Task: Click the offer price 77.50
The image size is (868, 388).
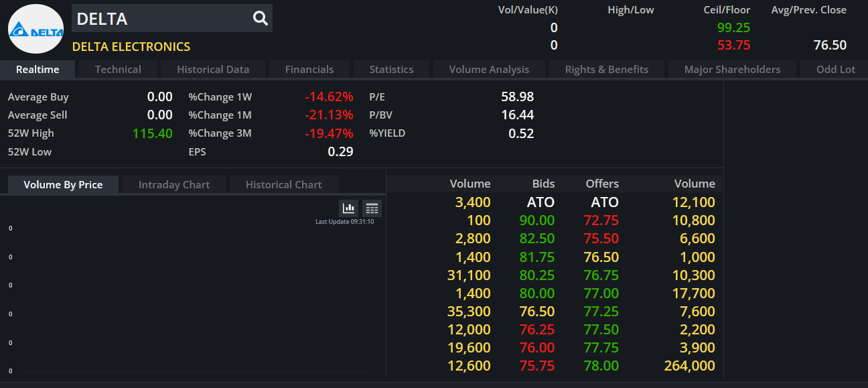Action: click(x=601, y=330)
